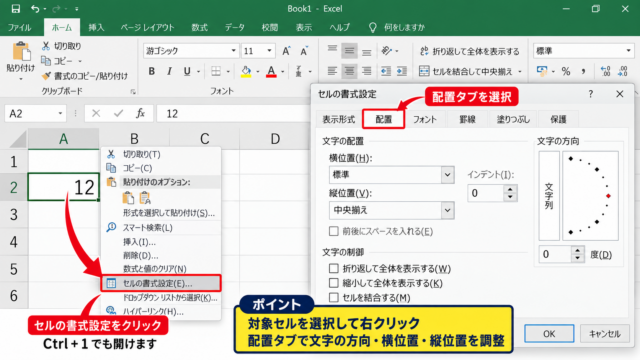This screenshot has width=640, height=360.
Task: Switch to the 罫線 tab
Action: point(467,119)
